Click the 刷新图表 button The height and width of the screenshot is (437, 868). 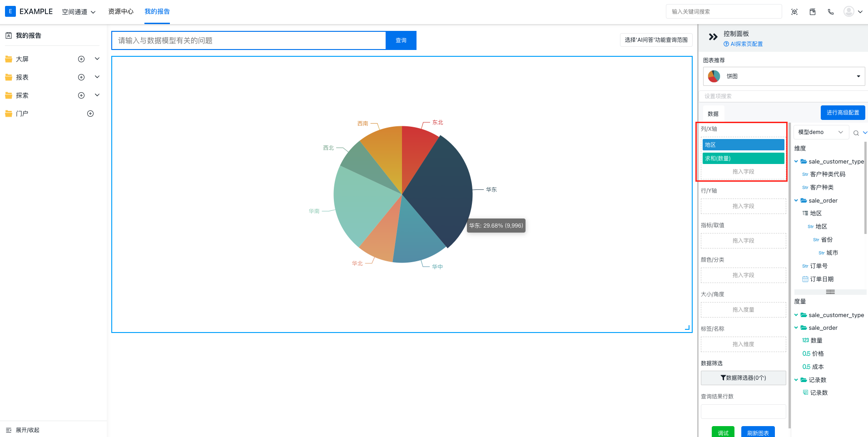click(758, 432)
